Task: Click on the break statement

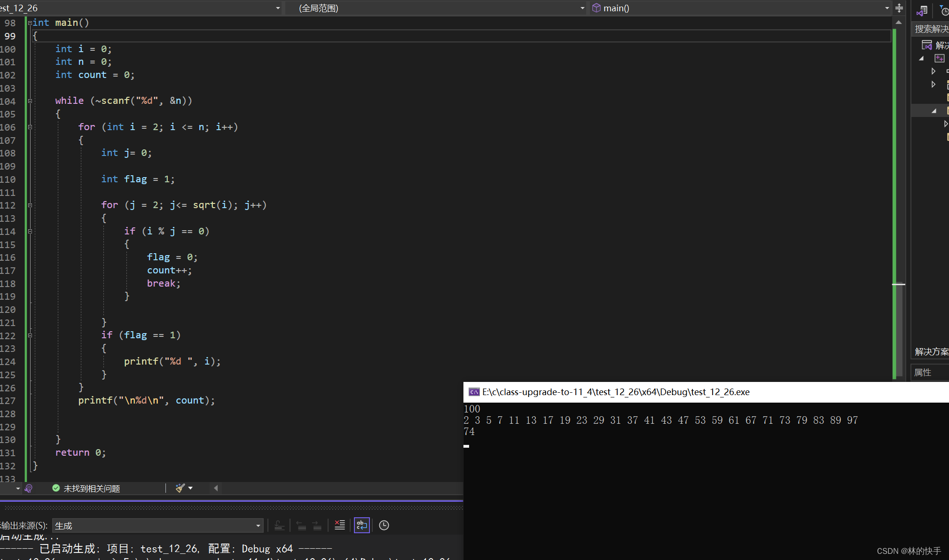Action: pyautogui.click(x=164, y=283)
